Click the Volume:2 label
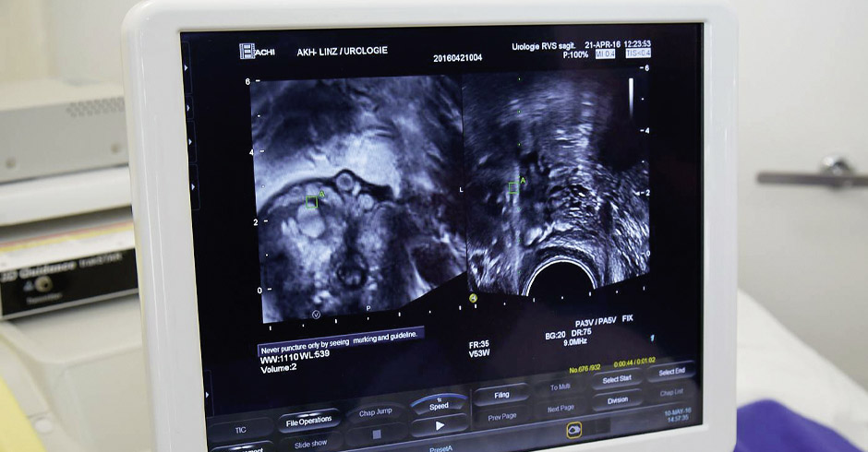The height and width of the screenshot is (452, 868). point(279,368)
